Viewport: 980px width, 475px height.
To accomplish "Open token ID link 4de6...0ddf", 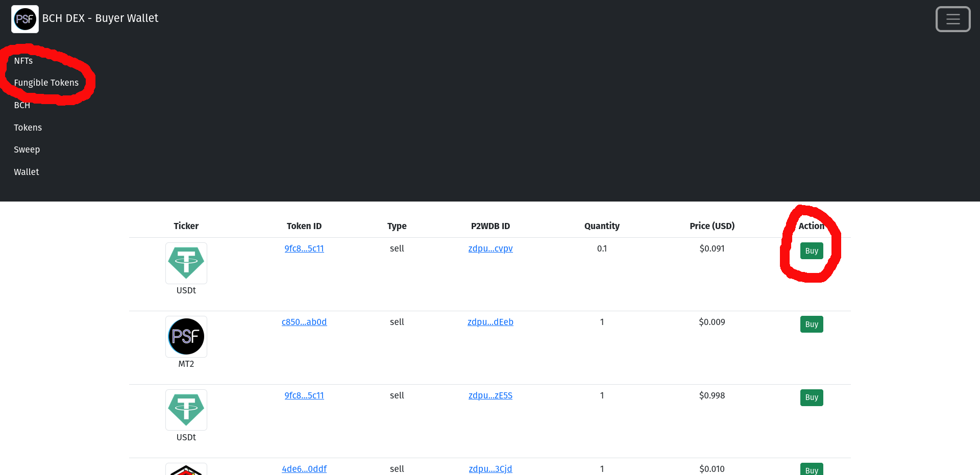I will coord(304,469).
